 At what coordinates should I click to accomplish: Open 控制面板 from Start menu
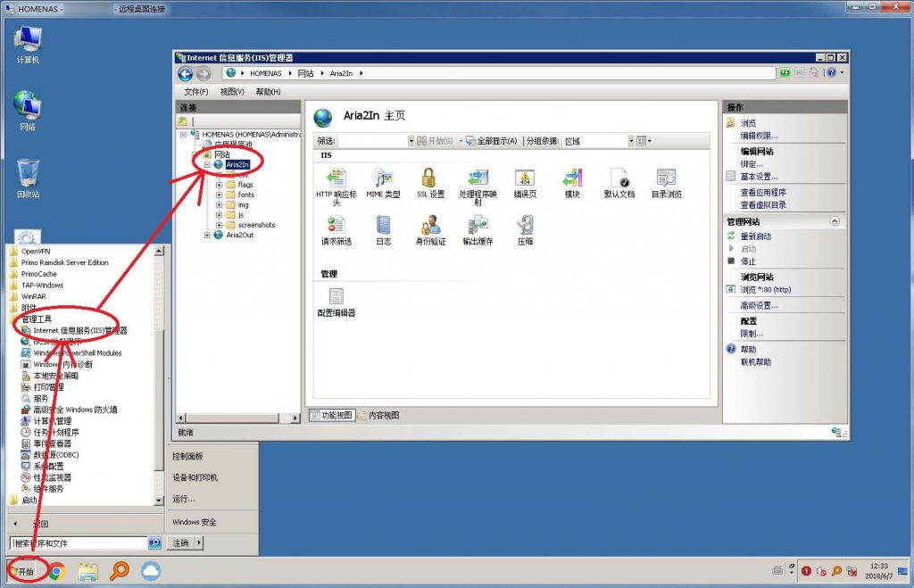point(187,456)
